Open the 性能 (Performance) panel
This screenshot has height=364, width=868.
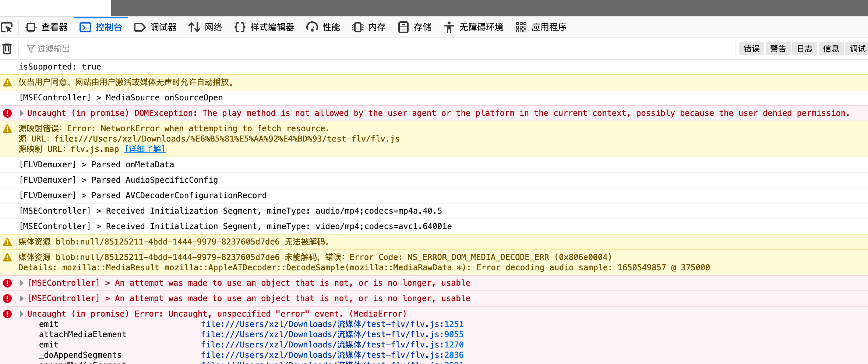323,27
